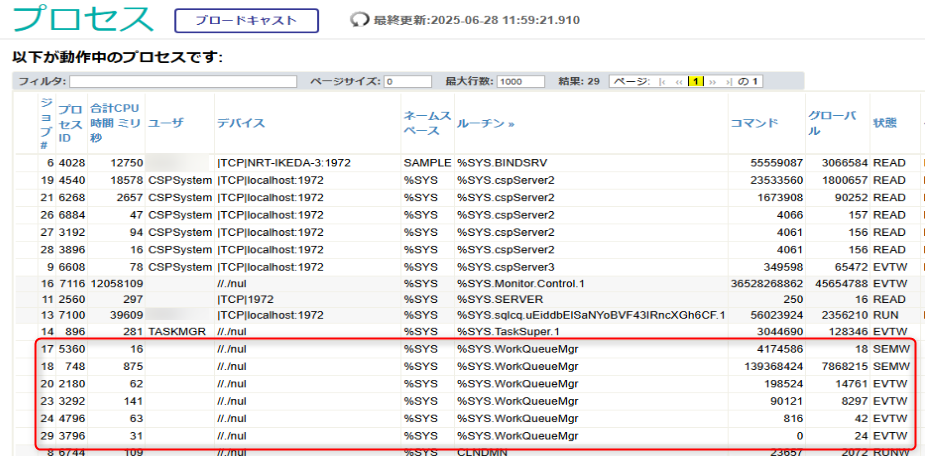Viewport: 925px width, 456px height.
Task: Click the ネームスペース column header
Action: tap(427, 123)
